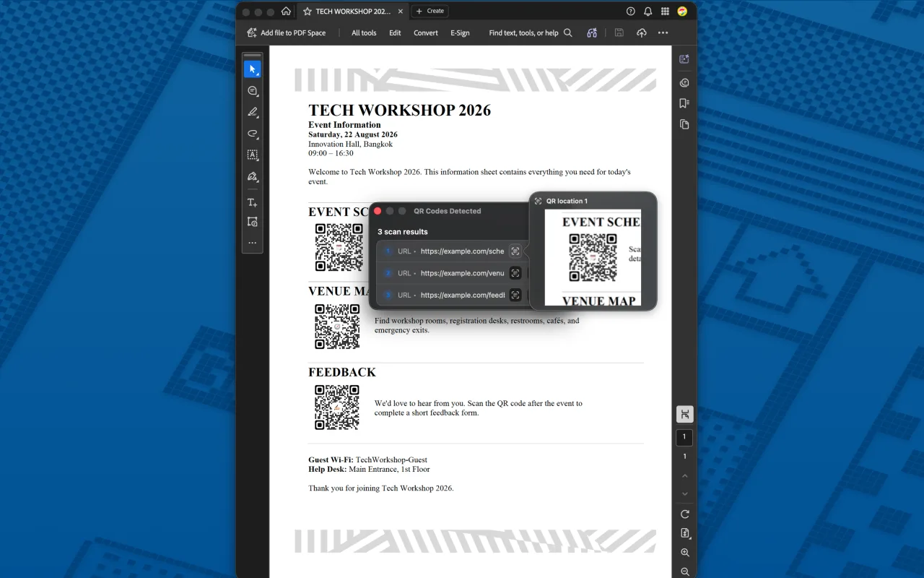Locate QR code for feedback result 3

515,295
